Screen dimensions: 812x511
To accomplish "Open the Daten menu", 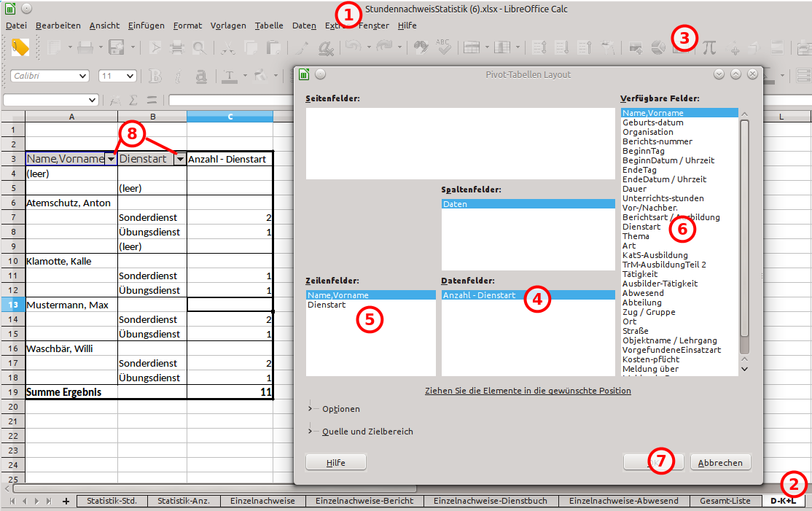I will point(304,26).
